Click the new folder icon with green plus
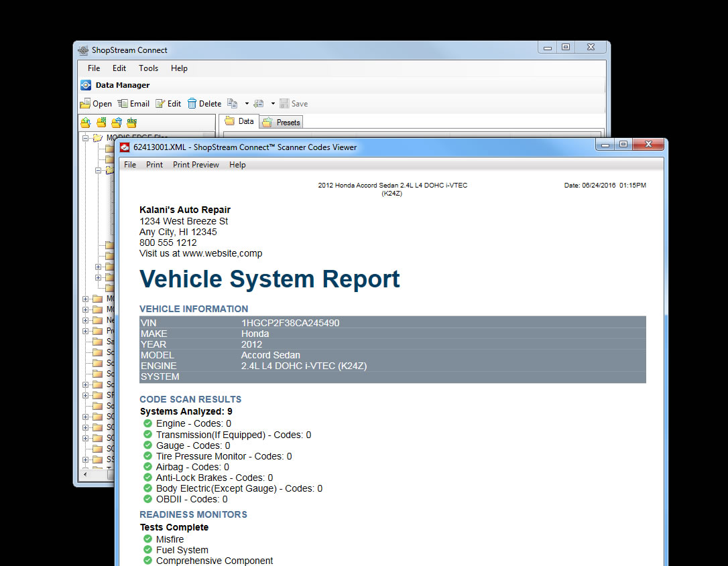Image resolution: width=728 pixels, height=566 pixels. [x=101, y=123]
